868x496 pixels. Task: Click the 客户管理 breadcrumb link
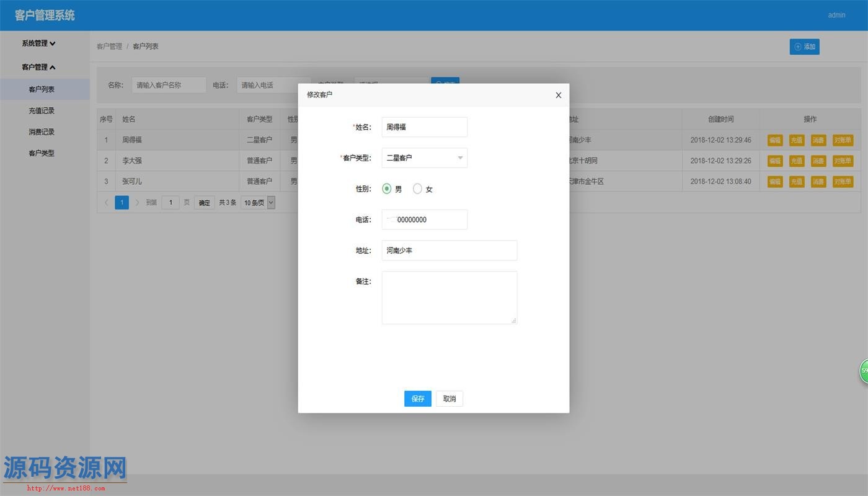(x=109, y=46)
